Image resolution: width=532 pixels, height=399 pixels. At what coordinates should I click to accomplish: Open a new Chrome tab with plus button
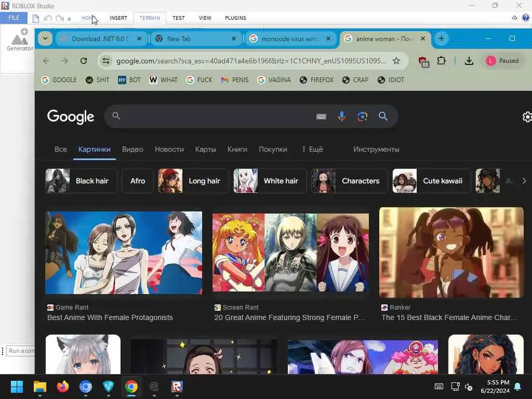(442, 38)
